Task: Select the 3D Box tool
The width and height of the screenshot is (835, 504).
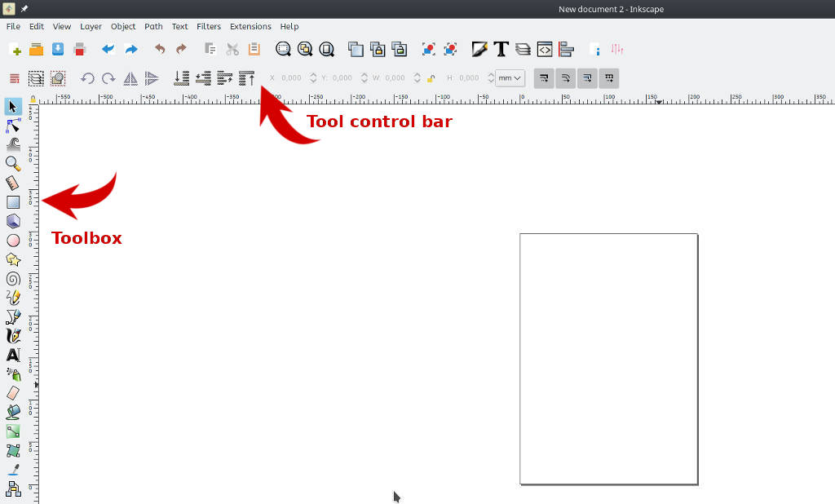Action: [x=11, y=220]
